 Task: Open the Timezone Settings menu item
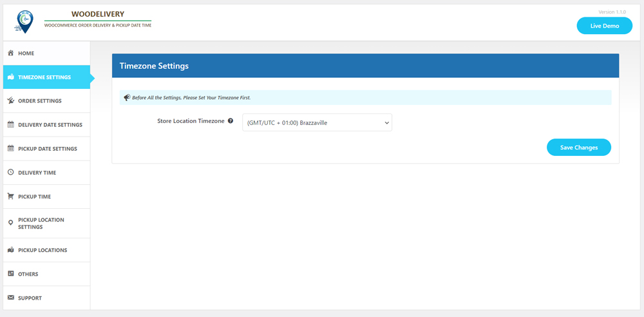coord(44,77)
